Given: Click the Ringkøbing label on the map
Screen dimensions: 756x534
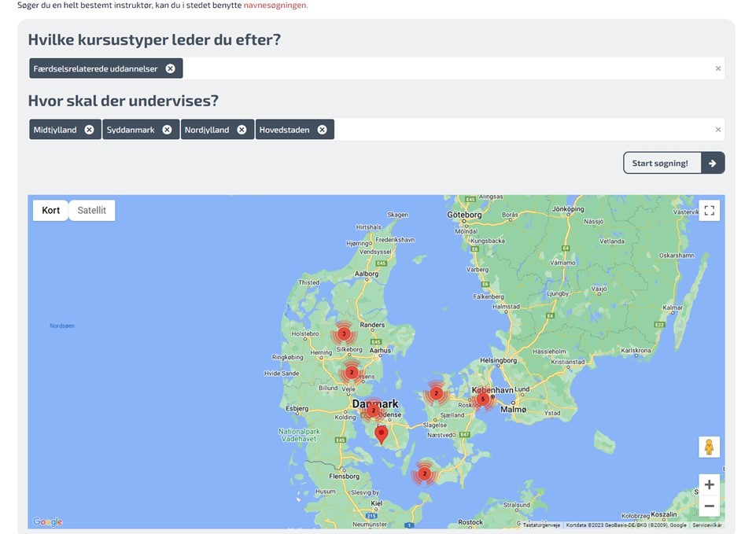Looking at the screenshot, I should coord(288,357).
